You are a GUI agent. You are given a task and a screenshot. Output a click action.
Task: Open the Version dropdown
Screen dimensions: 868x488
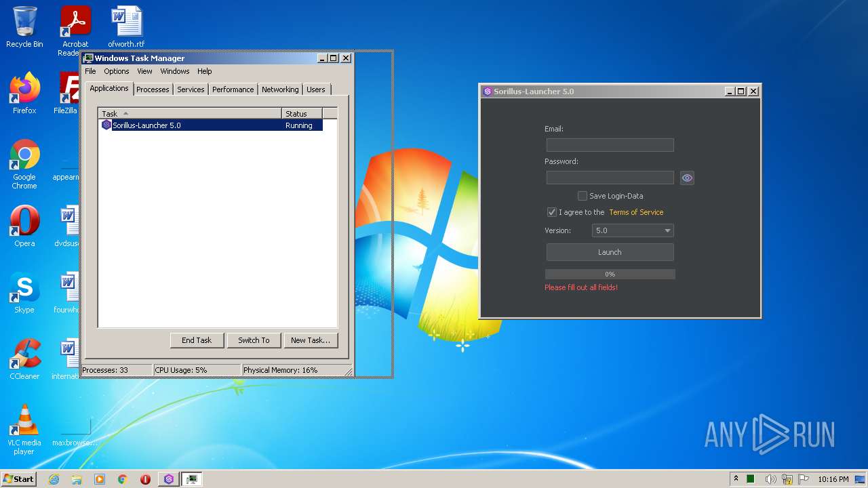632,230
